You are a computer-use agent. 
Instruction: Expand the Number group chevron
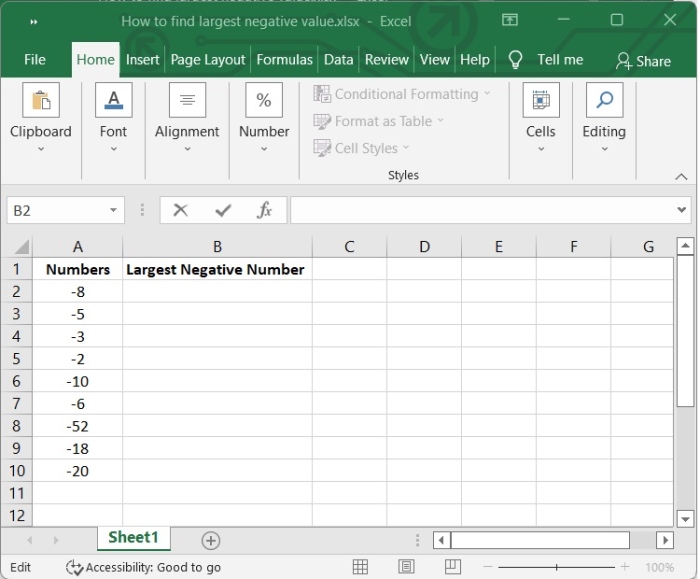[264, 149]
